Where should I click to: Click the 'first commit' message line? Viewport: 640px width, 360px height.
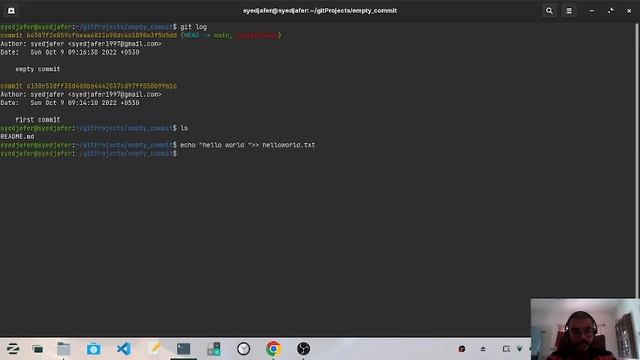tap(38, 120)
